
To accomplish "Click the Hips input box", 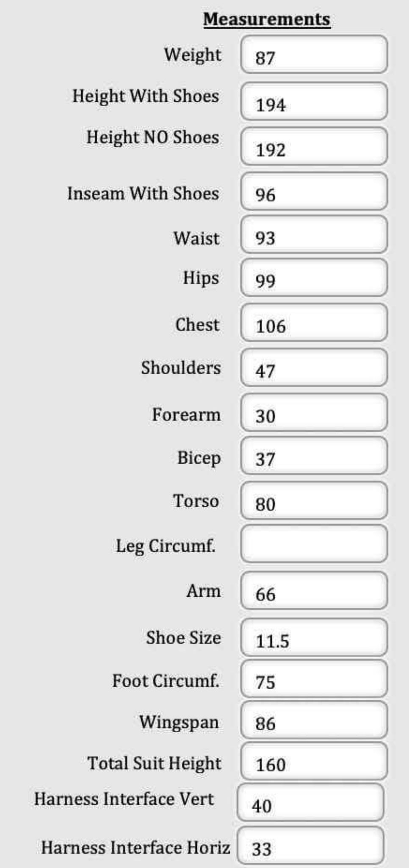I will point(314,278).
